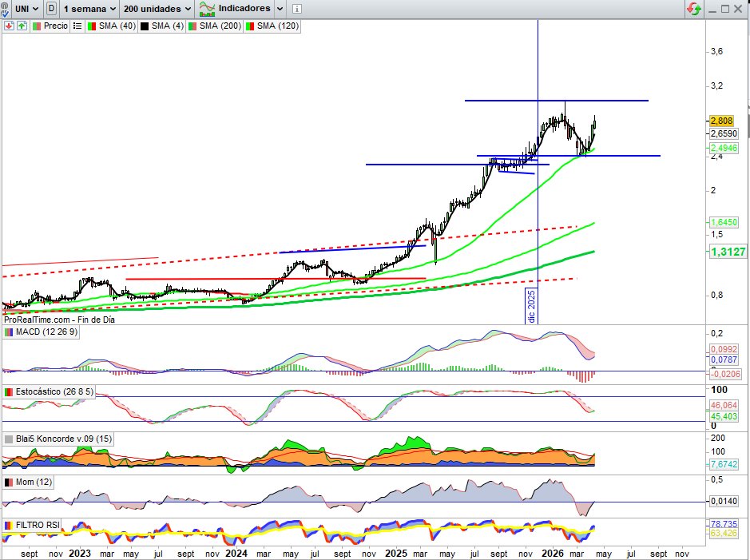Image resolution: width=750 pixels, height=560 pixels.
Task: Click the 63,426 RSI value label
Action: (x=724, y=533)
